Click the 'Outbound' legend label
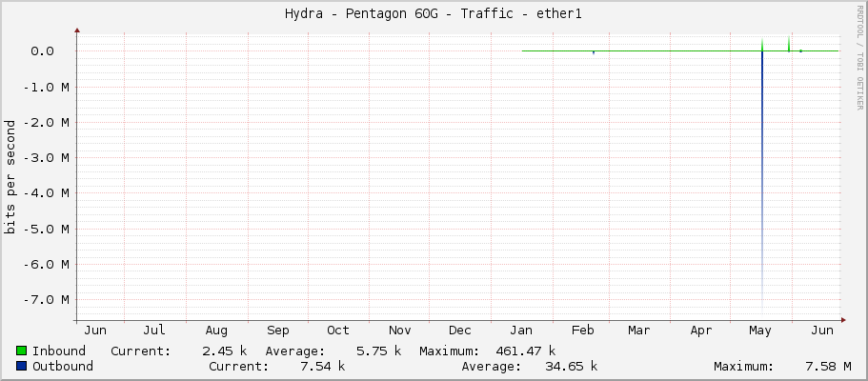 pos(63,366)
